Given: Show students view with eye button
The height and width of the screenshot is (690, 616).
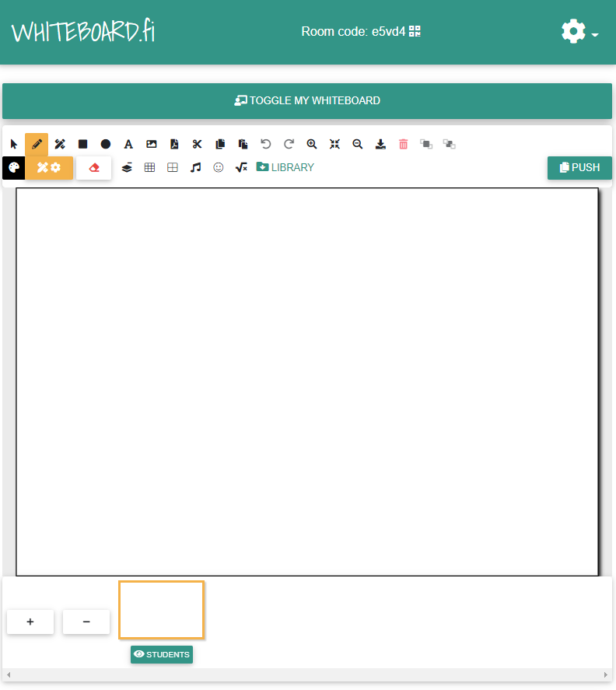Looking at the screenshot, I should click(162, 654).
